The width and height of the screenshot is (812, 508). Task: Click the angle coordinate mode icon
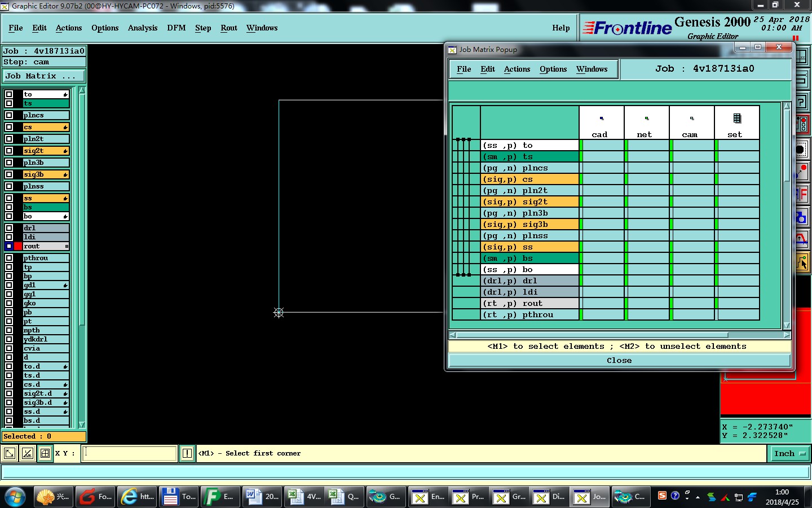pyautogui.click(x=28, y=453)
